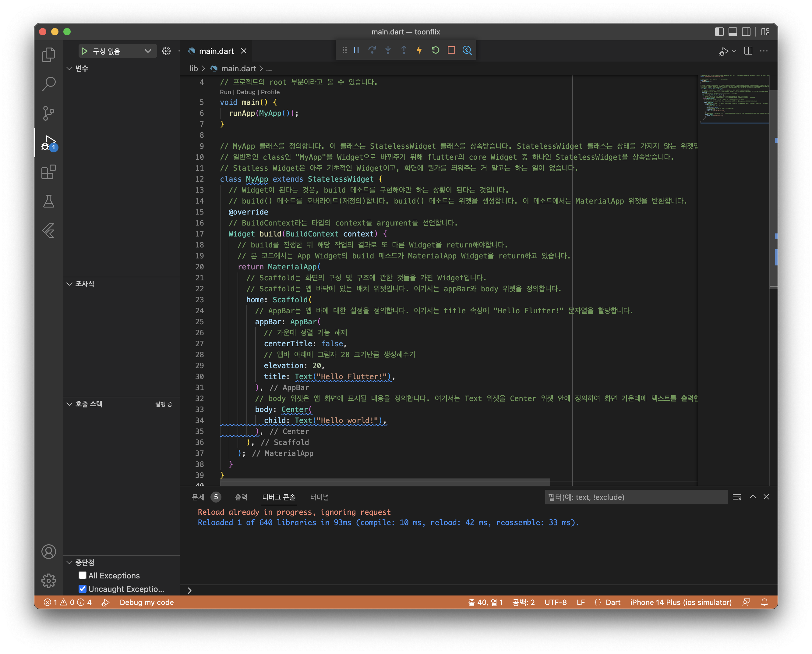This screenshot has height=654, width=812.
Task: Click Step Out in debug toolbar
Action: pos(404,50)
